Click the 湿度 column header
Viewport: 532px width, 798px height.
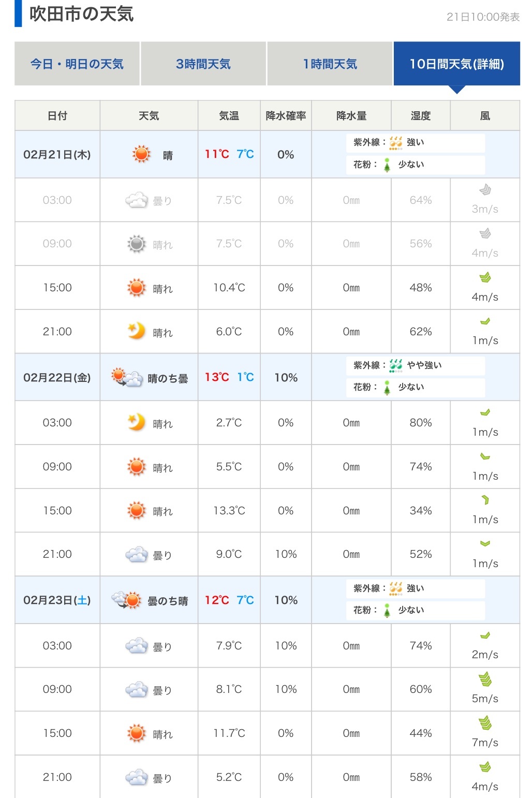coord(420,116)
